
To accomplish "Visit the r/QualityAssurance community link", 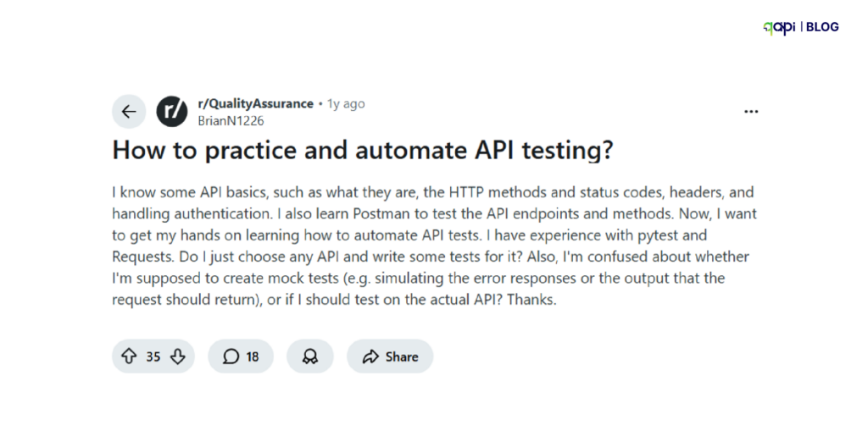I will coord(255,103).
